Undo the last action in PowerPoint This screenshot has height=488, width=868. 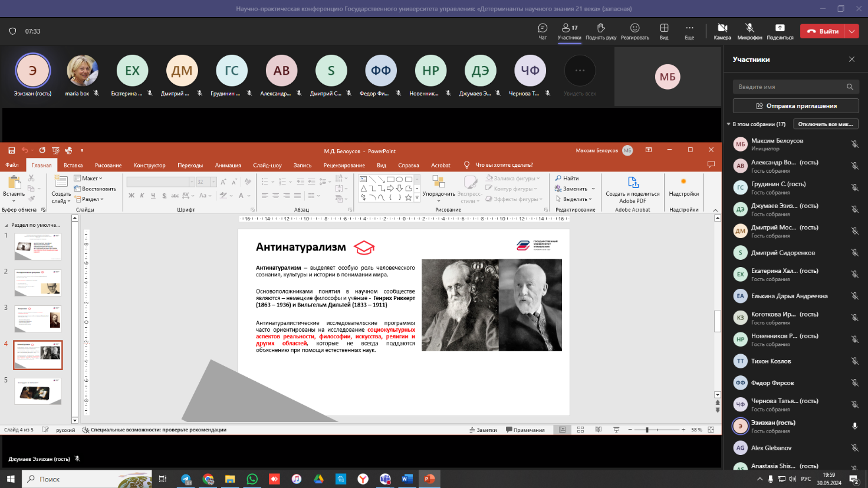click(25, 150)
